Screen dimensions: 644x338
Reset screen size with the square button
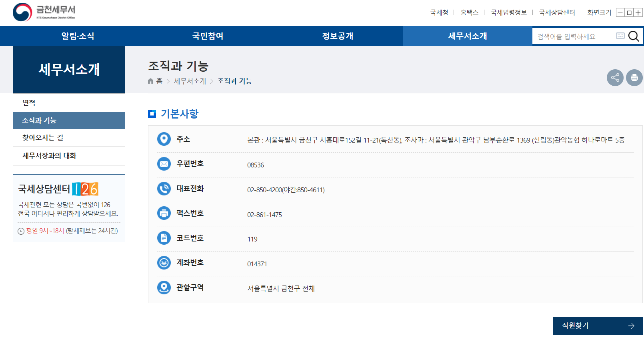click(629, 13)
